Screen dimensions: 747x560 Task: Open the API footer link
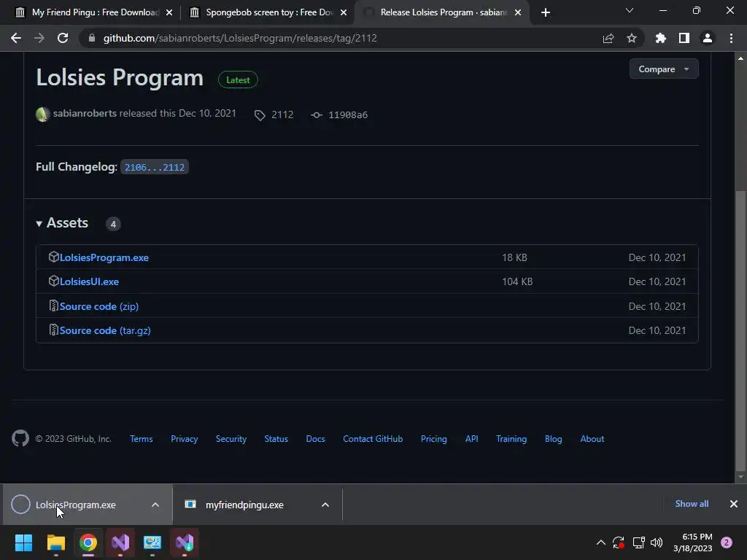tap(472, 439)
